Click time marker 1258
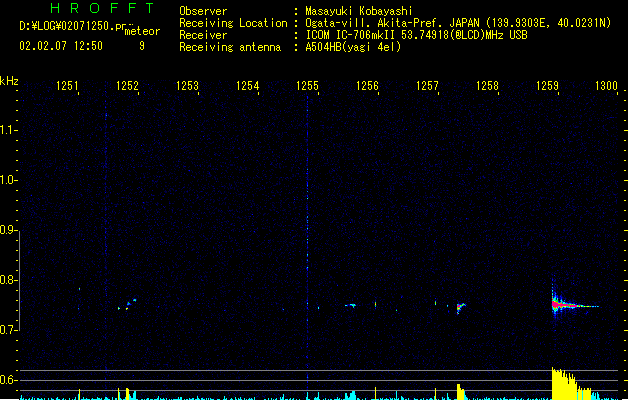The image size is (629, 400). (487, 85)
